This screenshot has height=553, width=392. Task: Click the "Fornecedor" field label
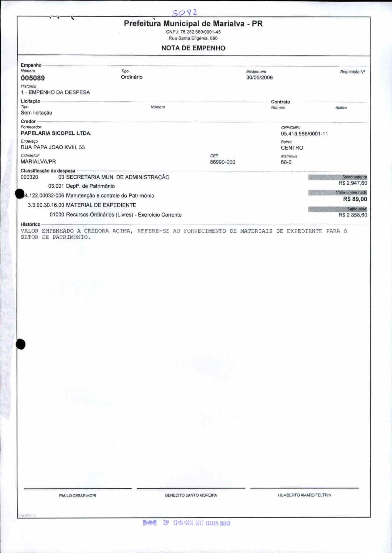pos(31,127)
